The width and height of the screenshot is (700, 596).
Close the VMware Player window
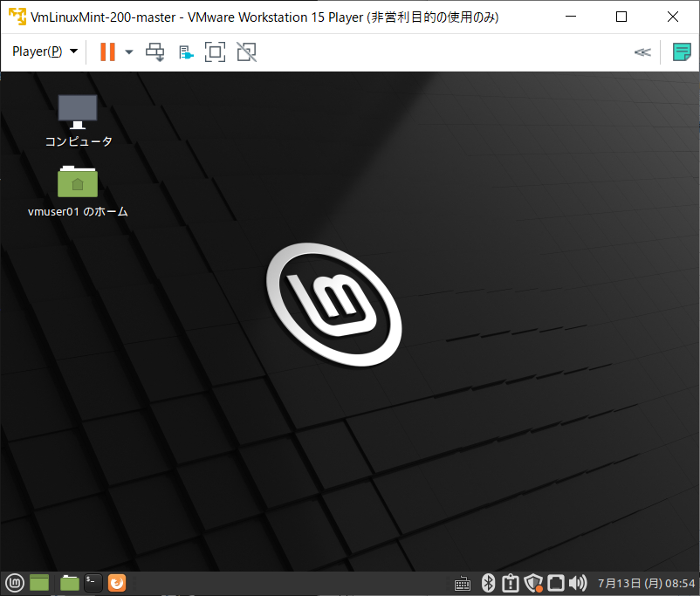pyautogui.click(x=673, y=17)
